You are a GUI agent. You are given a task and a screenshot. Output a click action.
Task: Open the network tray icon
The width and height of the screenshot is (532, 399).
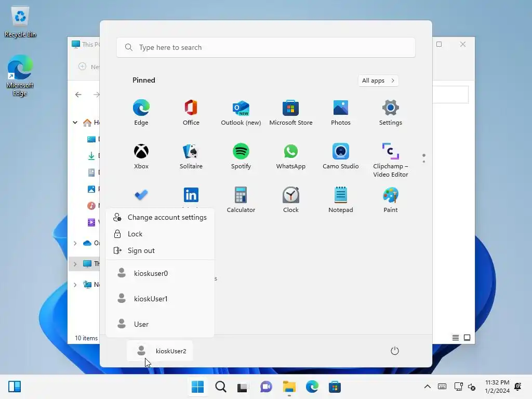point(458,387)
